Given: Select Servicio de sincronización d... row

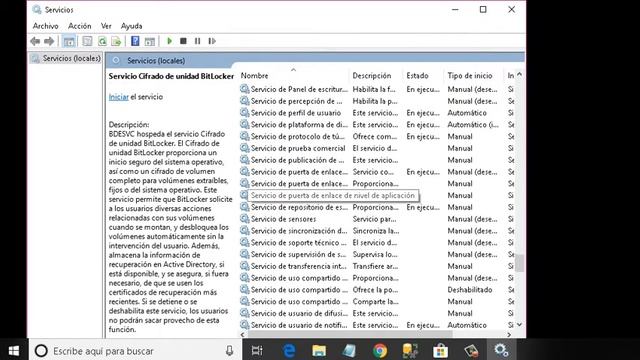Looking at the screenshot, I should pyautogui.click(x=376, y=231).
